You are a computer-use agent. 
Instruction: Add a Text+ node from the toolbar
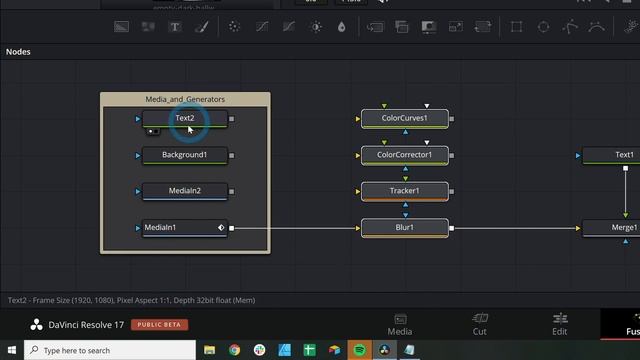(175, 27)
